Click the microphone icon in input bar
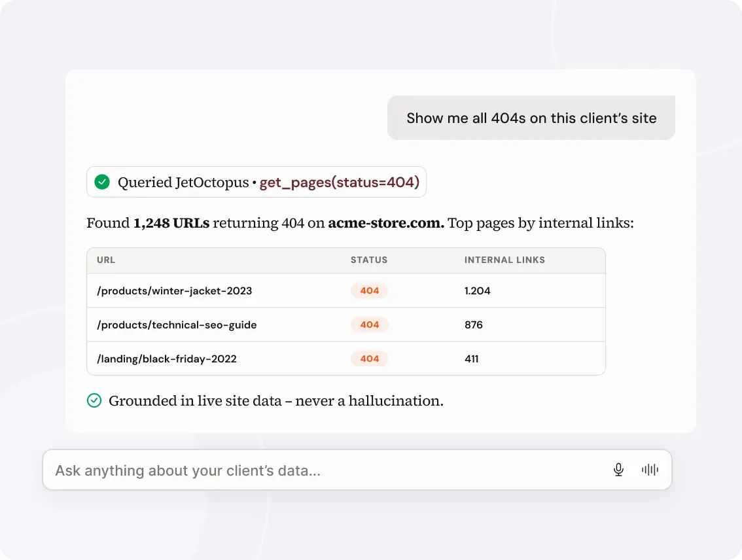Screen dimensions: 742x560 pos(618,470)
